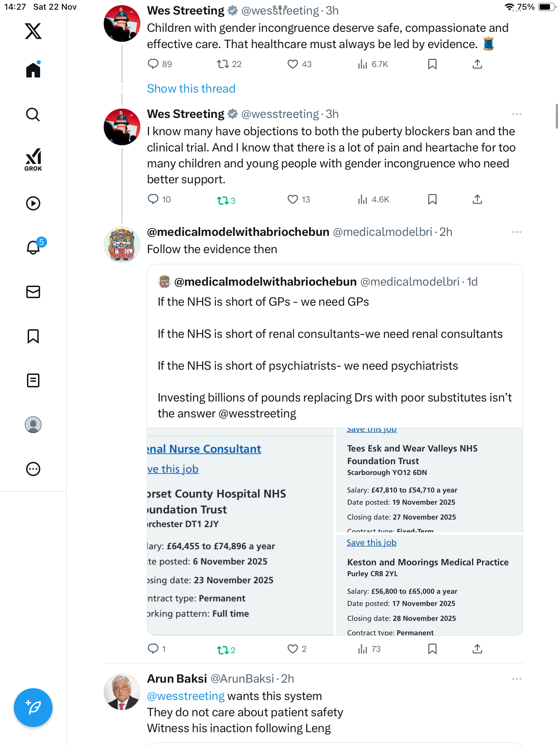Screen dimensions: 560x747
Task: Share the puberty blockers tweet
Action: point(477,200)
